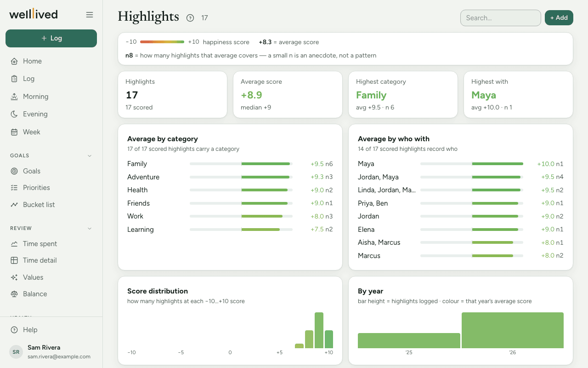Click the Family category score bar
This screenshot has height=368, width=588.
coord(241,164)
